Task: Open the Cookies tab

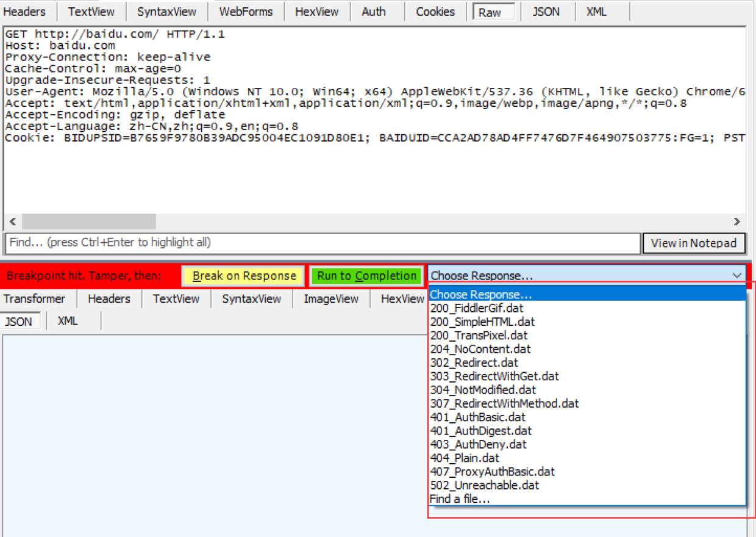Action: (435, 12)
